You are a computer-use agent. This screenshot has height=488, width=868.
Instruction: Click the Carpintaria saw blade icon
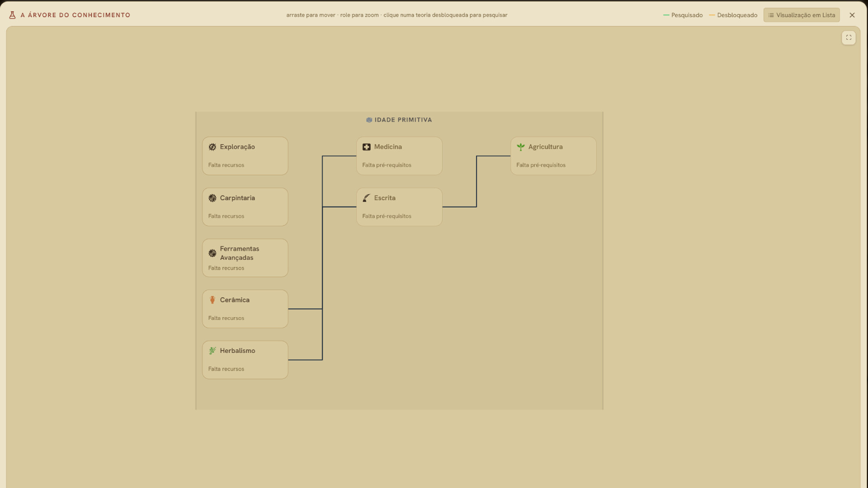(212, 198)
